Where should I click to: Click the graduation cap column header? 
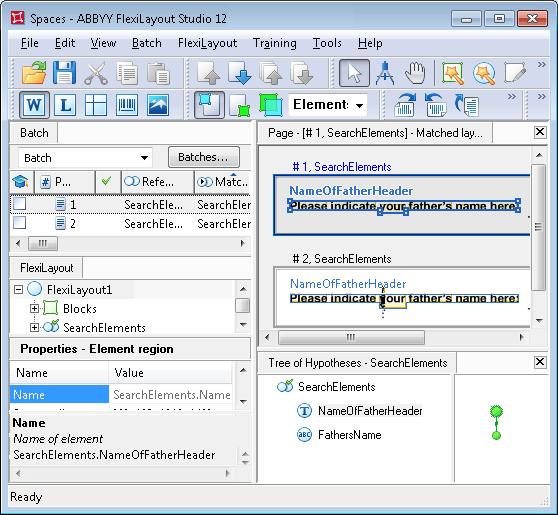(21, 182)
